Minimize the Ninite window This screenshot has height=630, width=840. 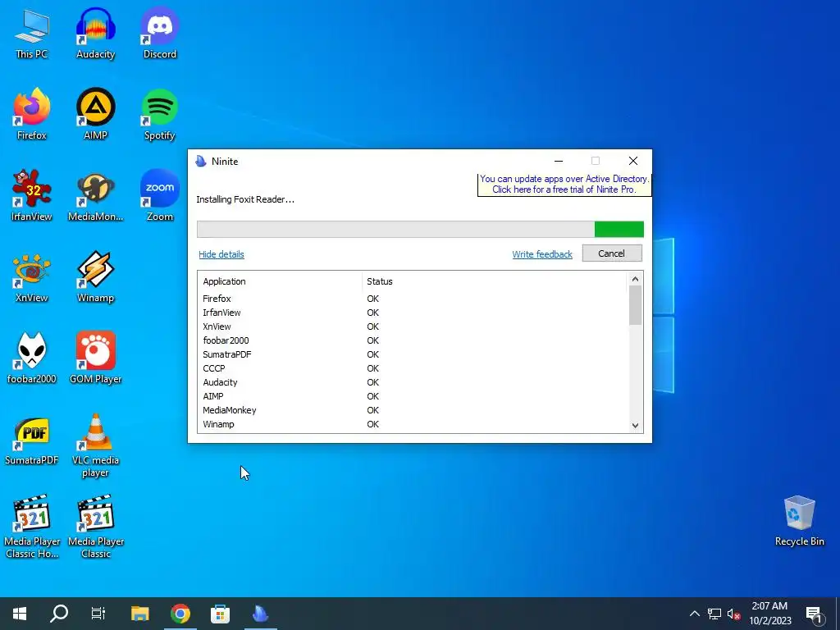pos(559,161)
